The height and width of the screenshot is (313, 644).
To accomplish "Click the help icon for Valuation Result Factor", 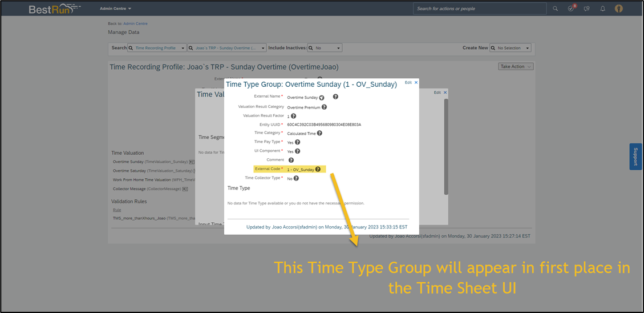I will (293, 116).
